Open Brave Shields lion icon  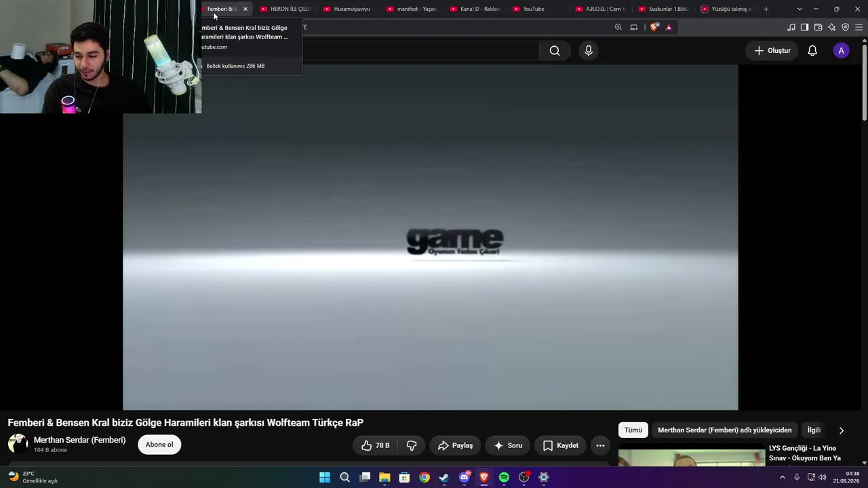tap(654, 27)
